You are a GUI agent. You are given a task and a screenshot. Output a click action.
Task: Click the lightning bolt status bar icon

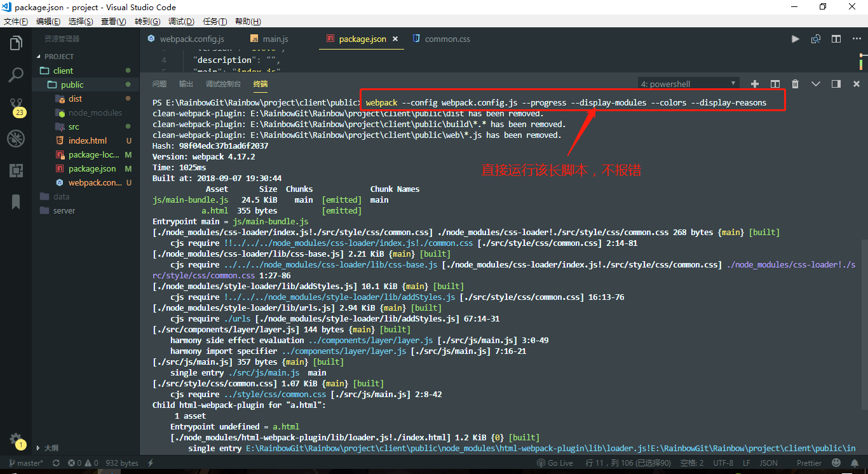tap(151, 463)
